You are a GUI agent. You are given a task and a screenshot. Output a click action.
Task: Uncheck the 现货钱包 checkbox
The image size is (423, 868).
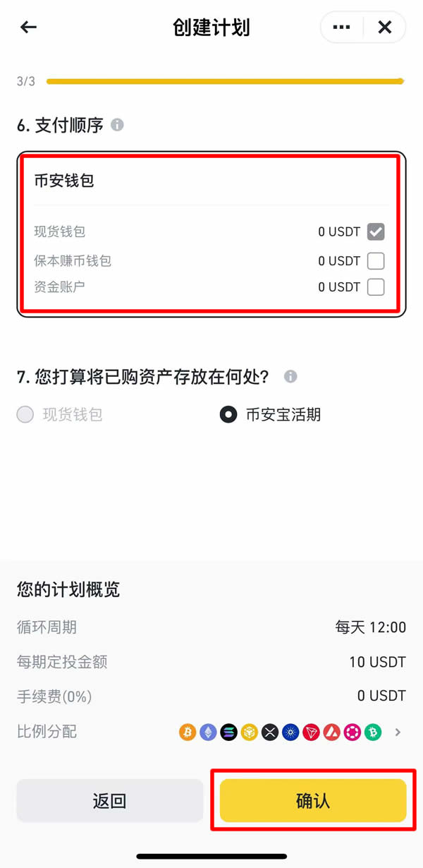(376, 231)
